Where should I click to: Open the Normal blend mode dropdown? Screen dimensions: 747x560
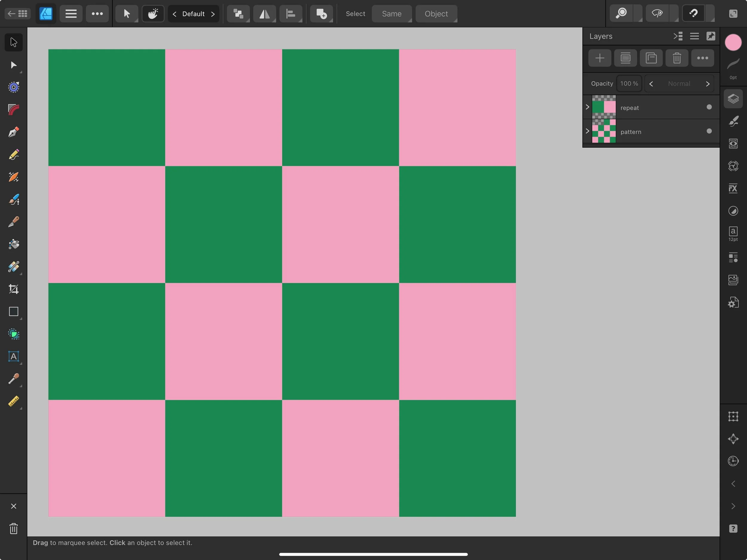click(679, 83)
